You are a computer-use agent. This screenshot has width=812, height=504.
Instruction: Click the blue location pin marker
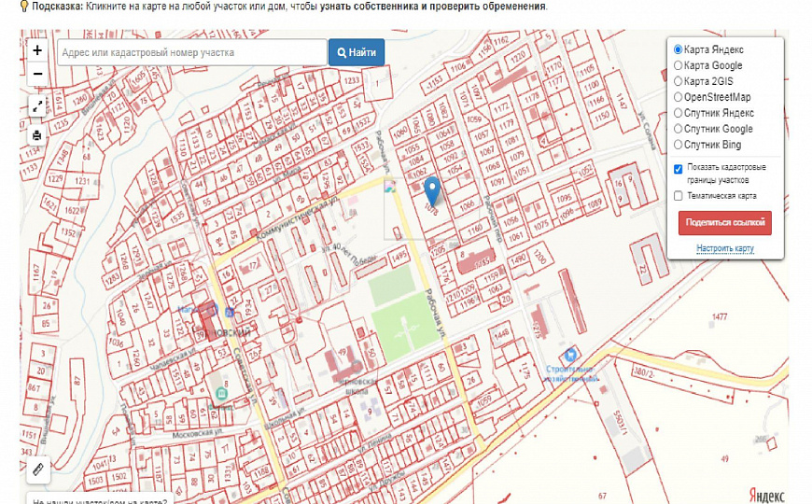coord(431,189)
